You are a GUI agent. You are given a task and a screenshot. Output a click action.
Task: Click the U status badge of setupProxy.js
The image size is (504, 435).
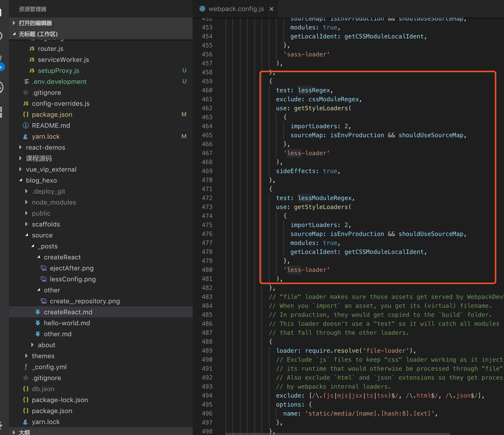[x=184, y=71]
